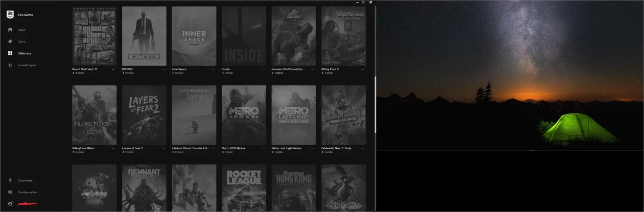The height and width of the screenshot is (212, 644).
Task: Open the Unreal Engine sidebar icon
Action: [x=10, y=65]
